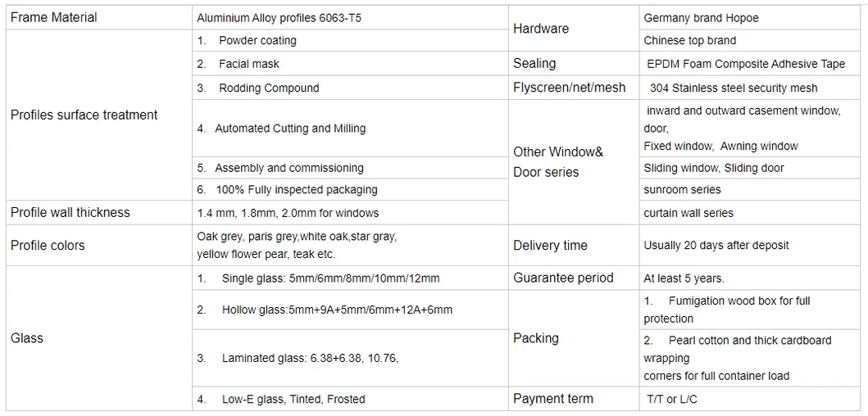Image resolution: width=868 pixels, height=416 pixels.
Task: Click the T/T or L/C payment cell
Action: [x=672, y=399]
